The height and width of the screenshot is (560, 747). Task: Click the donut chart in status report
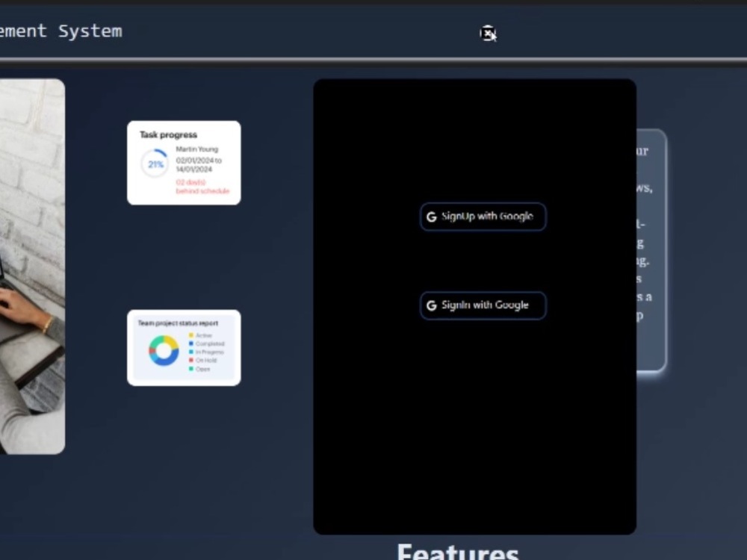tap(164, 350)
